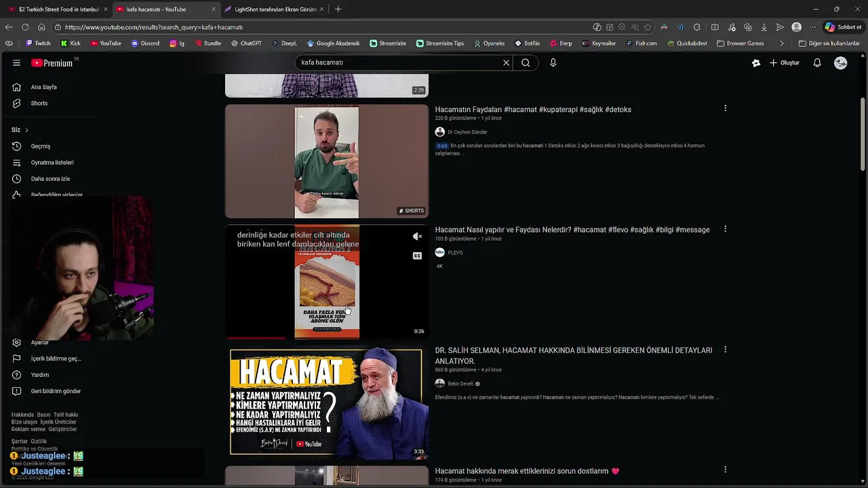
Task: Expand the Browser Games bookmark folder
Action: (740, 43)
